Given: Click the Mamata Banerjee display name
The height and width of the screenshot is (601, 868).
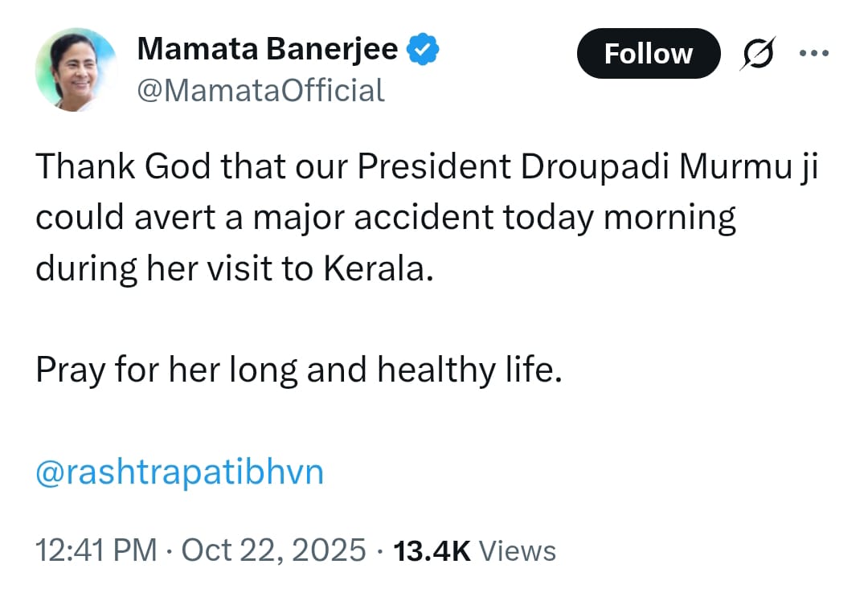Looking at the screenshot, I should tap(268, 50).
